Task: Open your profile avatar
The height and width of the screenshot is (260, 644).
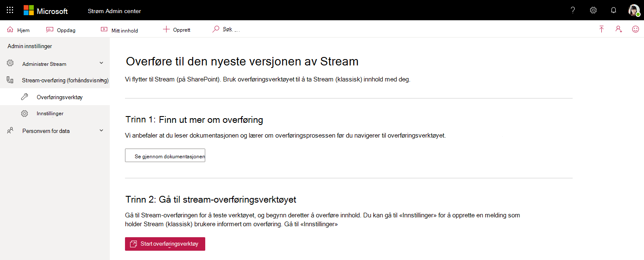Action: (x=633, y=10)
